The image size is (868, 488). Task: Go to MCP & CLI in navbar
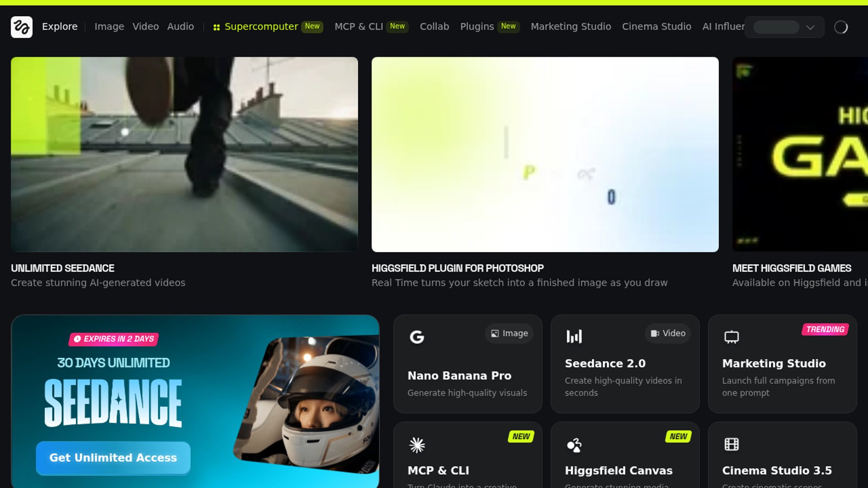359,27
